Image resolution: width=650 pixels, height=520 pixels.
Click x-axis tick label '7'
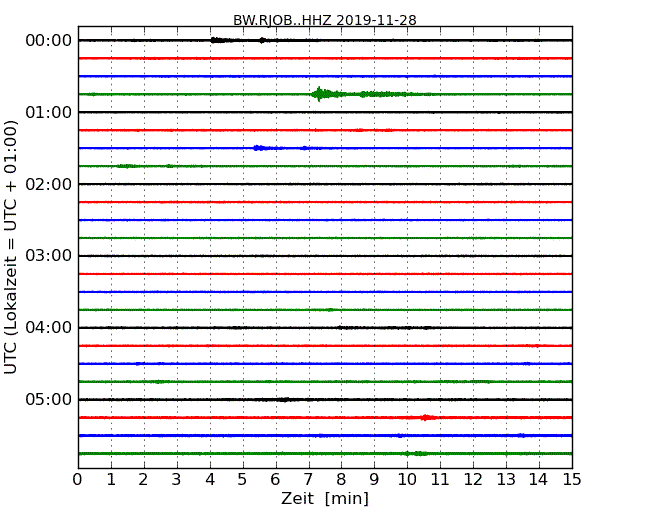[x=308, y=479]
